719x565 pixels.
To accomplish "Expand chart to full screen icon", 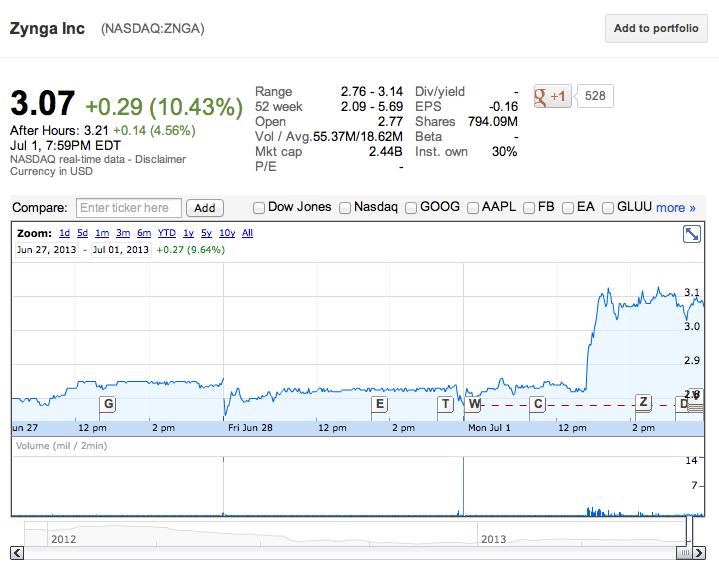I will point(691,234).
